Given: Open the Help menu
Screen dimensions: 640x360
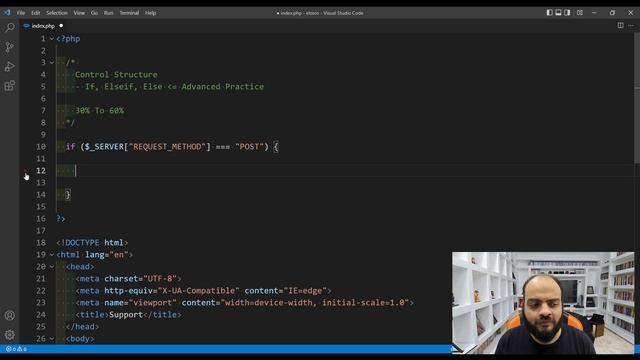Looking at the screenshot, I should pos(151,13).
